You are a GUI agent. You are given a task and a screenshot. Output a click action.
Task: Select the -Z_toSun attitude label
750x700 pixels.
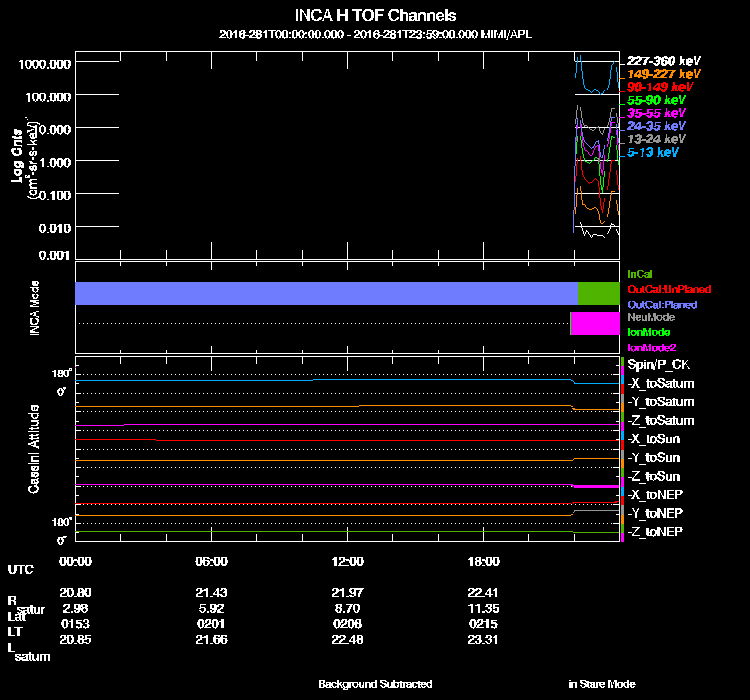coord(654,476)
